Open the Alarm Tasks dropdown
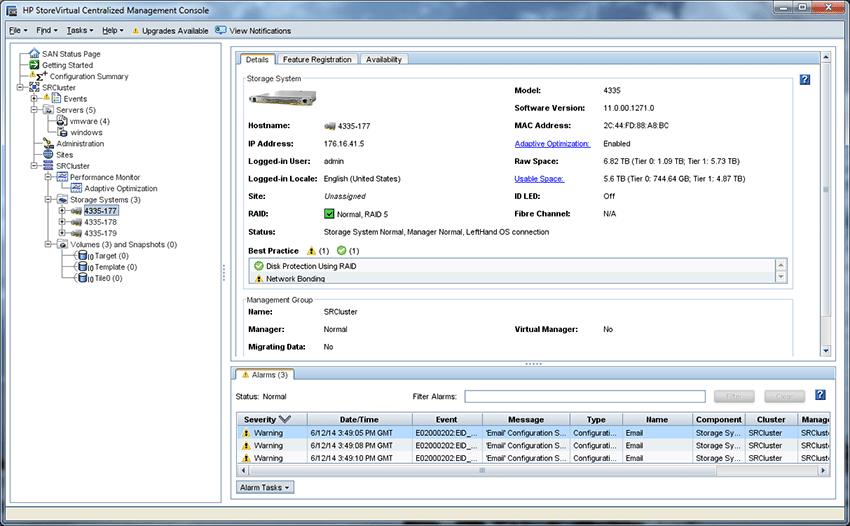The height and width of the screenshot is (526, 850). pyautogui.click(x=265, y=487)
